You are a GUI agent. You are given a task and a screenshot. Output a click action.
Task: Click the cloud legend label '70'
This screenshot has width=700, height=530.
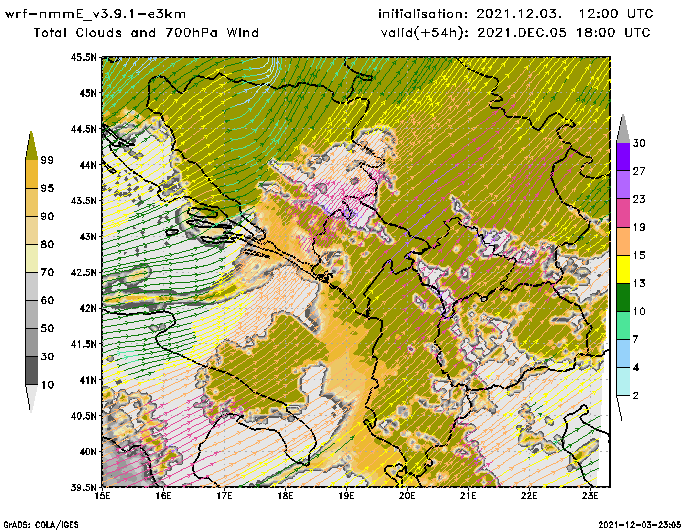click(47, 272)
